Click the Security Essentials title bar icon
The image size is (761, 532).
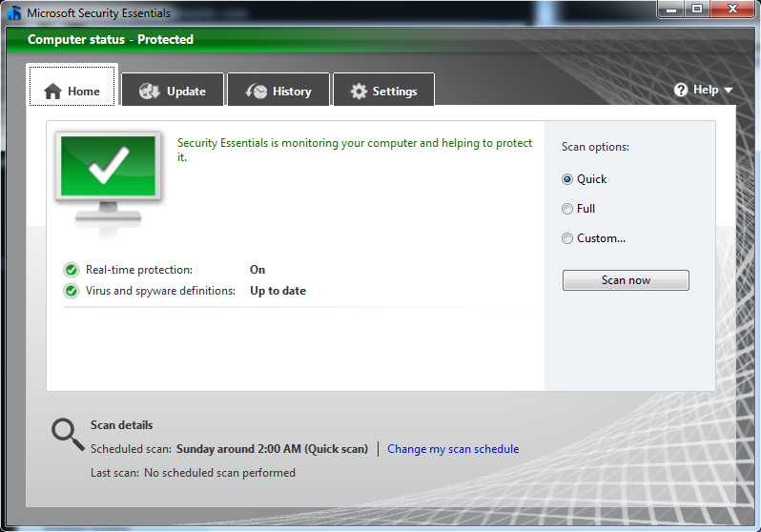pyautogui.click(x=14, y=12)
